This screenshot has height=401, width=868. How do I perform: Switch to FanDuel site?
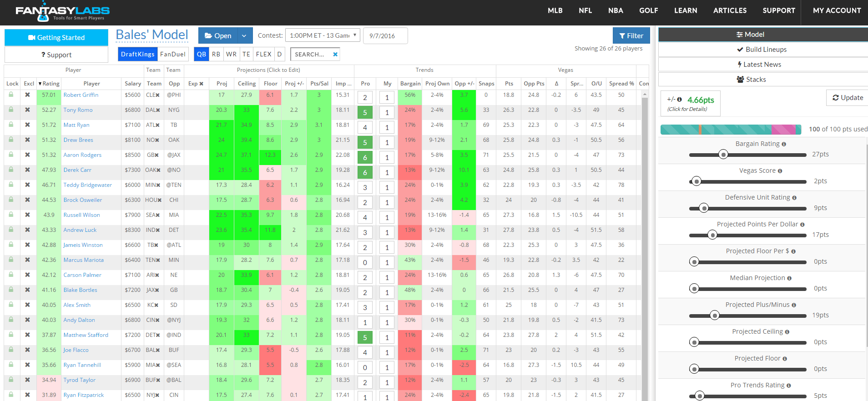coord(173,54)
